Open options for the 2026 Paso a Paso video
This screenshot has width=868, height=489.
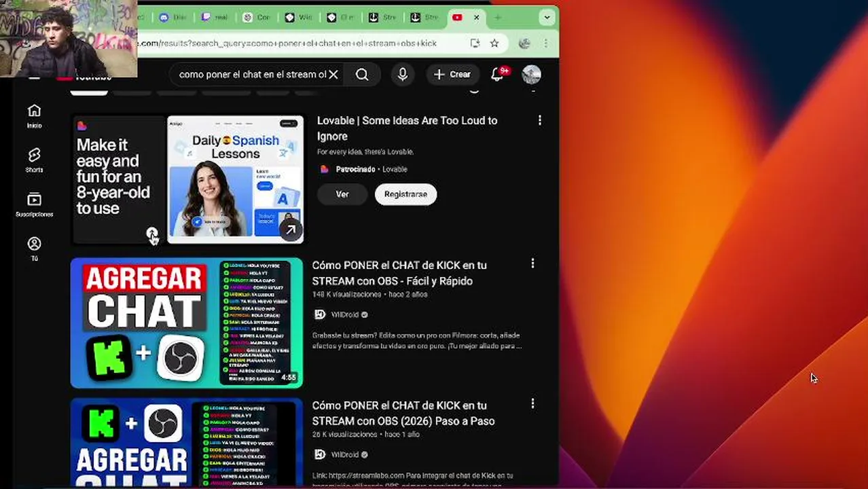(x=532, y=404)
